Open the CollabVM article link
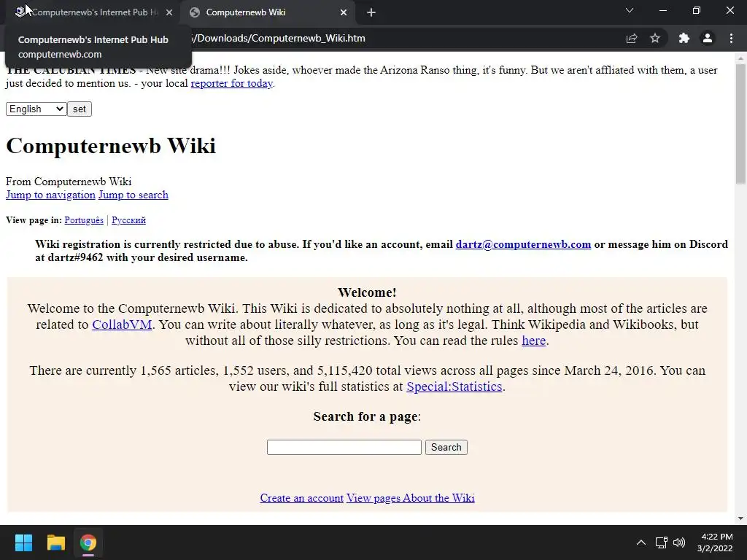The width and height of the screenshot is (747, 560). point(122,324)
